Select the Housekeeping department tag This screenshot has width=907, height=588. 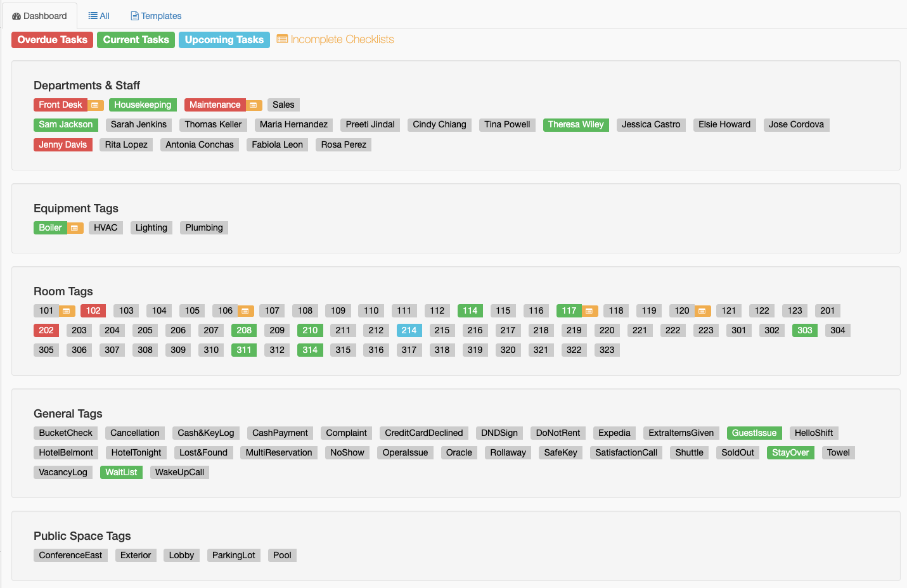143,105
